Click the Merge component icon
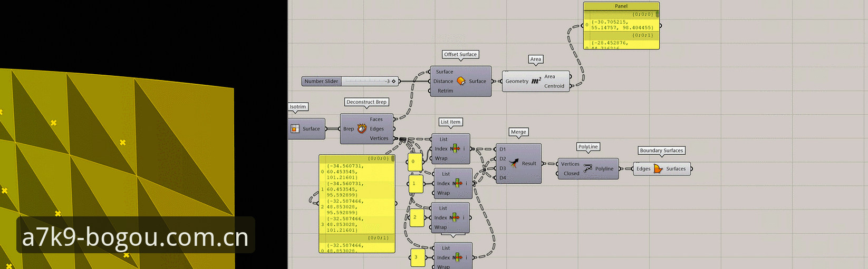 [x=514, y=164]
